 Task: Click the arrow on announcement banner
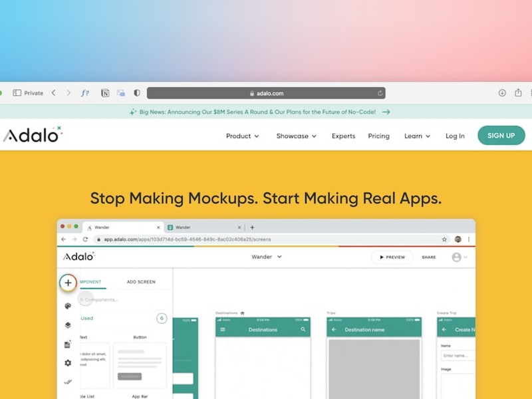point(386,112)
